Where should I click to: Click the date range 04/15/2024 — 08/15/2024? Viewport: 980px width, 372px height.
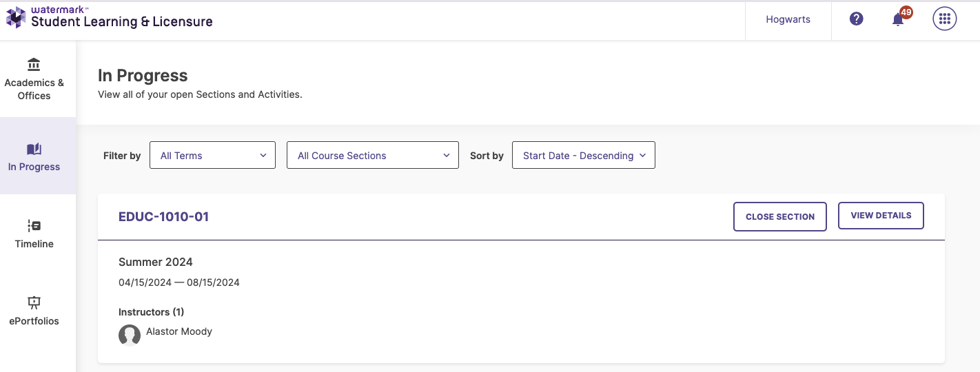(x=179, y=282)
